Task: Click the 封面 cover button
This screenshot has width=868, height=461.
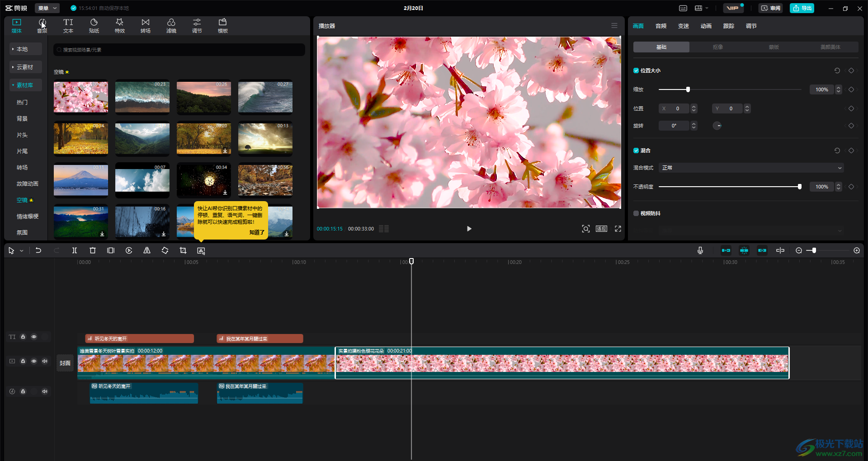Action: [65, 363]
